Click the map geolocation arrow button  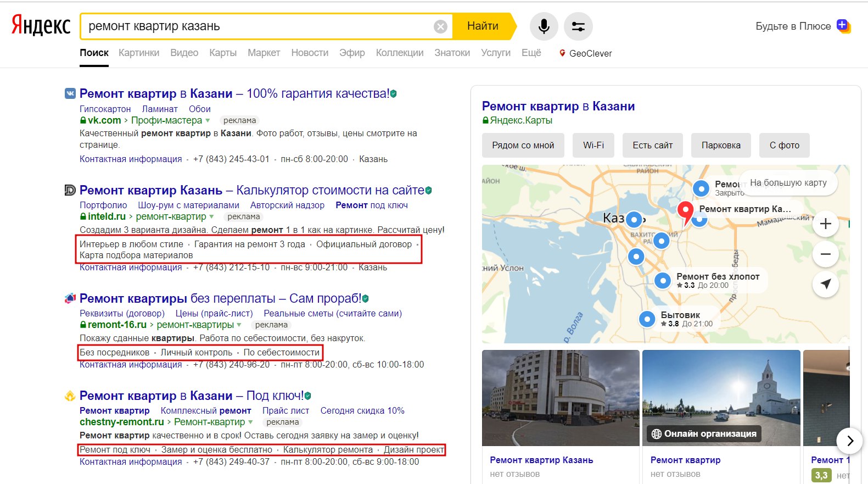(x=825, y=284)
